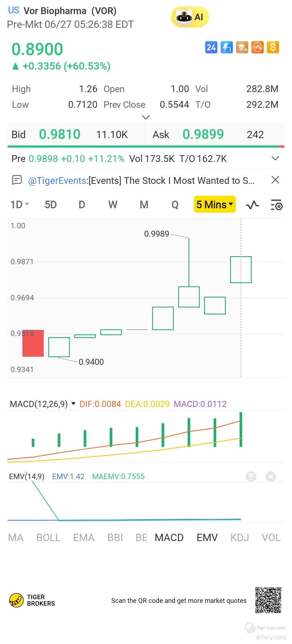Switch to the 5D chart tab
Viewport: 292px width, 644px height.
[x=51, y=205]
